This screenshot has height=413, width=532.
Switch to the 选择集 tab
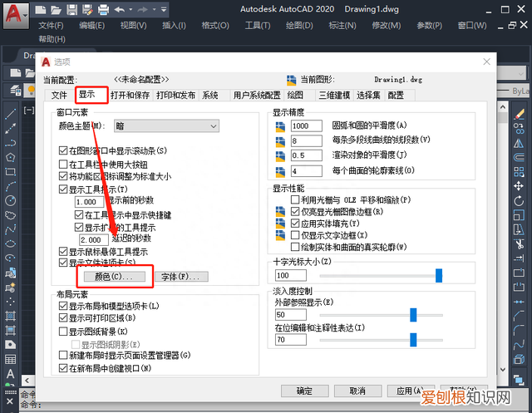(368, 96)
